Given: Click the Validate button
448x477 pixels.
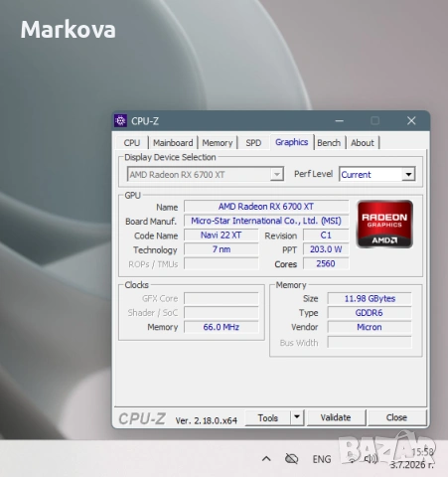Looking at the screenshot, I should coord(336,417).
